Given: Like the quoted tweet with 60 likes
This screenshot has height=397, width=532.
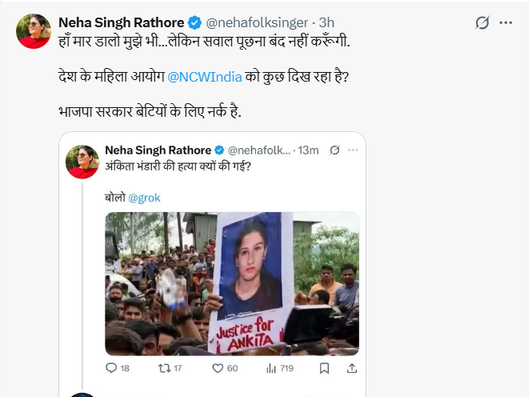Looking at the screenshot, I should point(216,368).
